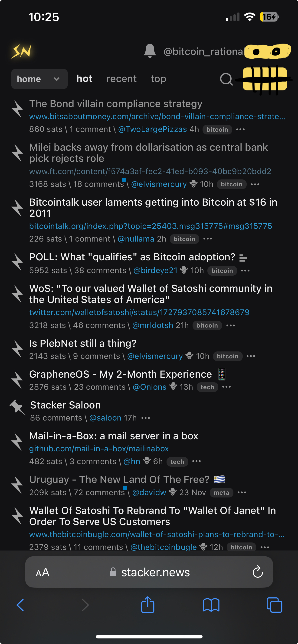Tap the stacker.news address bar
The height and width of the screenshot is (644, 298).
tap(155, 572)
